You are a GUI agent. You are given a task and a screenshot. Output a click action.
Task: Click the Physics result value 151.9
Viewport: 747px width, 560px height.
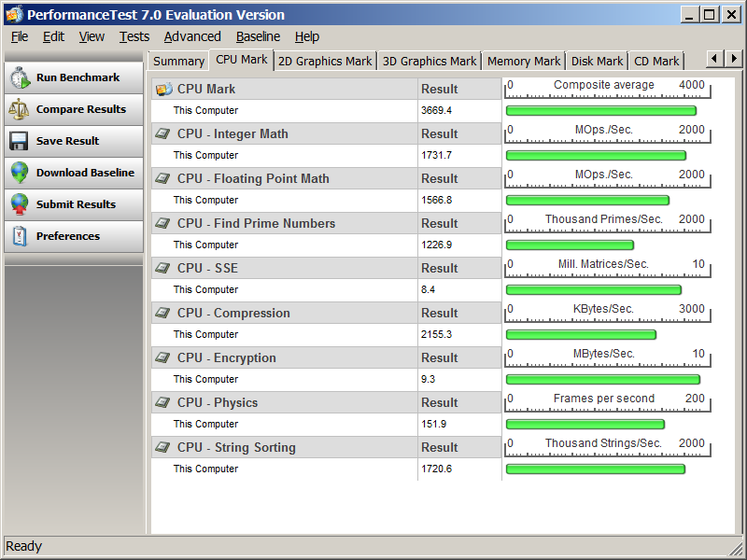433,424
